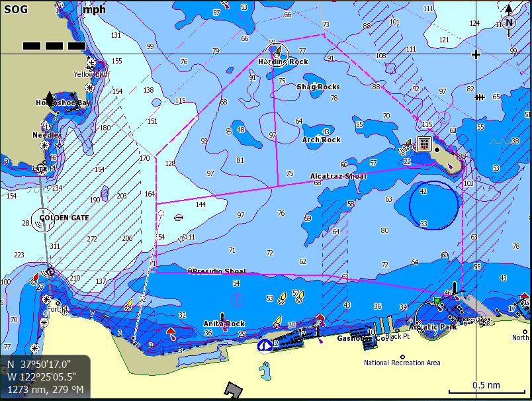Select the green square buoy marker at Aquatic Park

(x=437, y=301)
